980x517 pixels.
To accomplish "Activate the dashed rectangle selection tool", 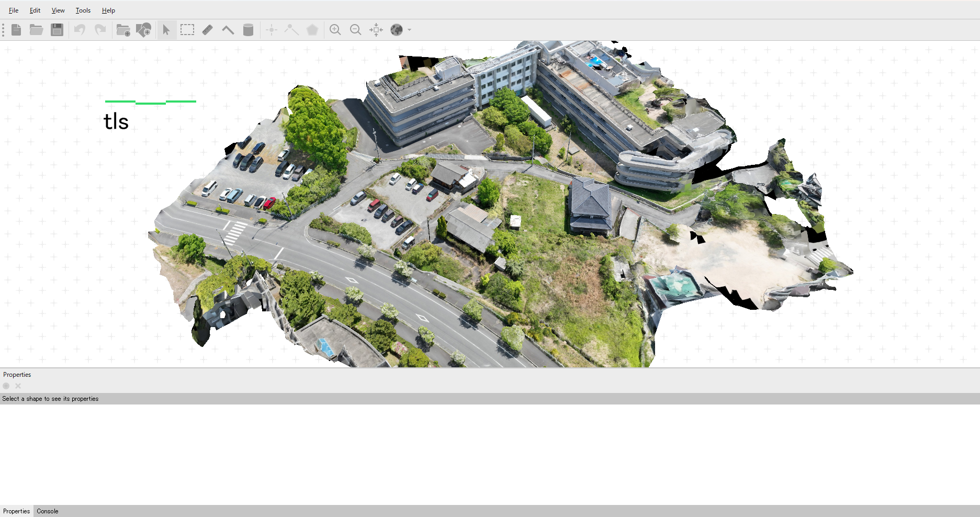I will [x=187, y=30].
